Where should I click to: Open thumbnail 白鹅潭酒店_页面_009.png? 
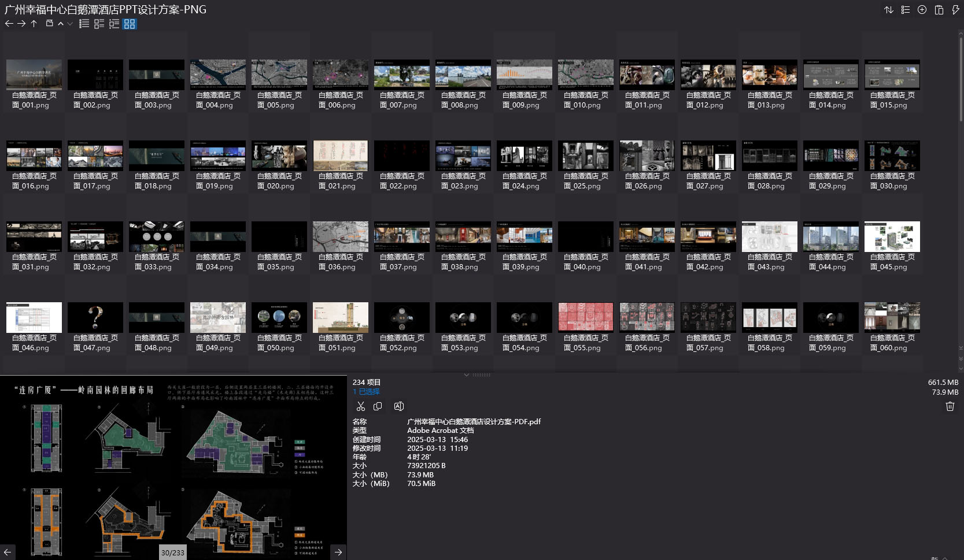525,75
